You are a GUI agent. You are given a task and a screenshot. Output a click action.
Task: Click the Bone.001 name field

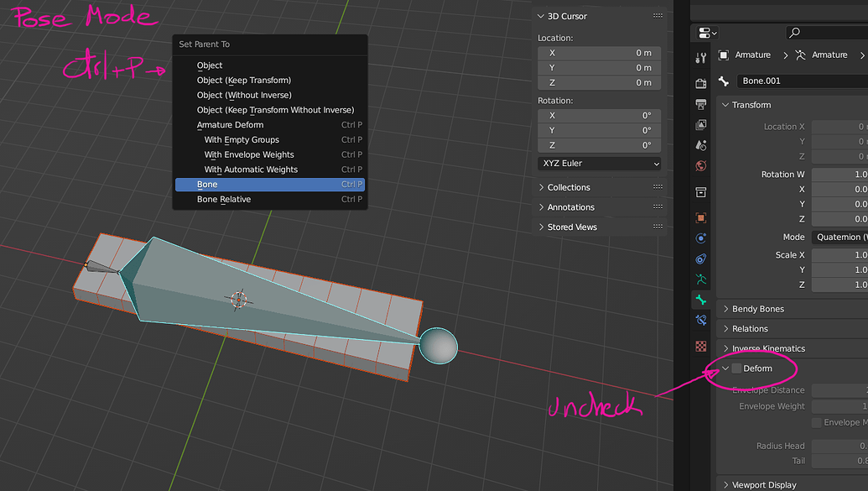(x=803, y=81)
